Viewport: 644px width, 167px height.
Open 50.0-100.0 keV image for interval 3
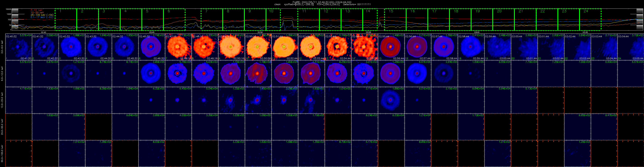point(72,153)
